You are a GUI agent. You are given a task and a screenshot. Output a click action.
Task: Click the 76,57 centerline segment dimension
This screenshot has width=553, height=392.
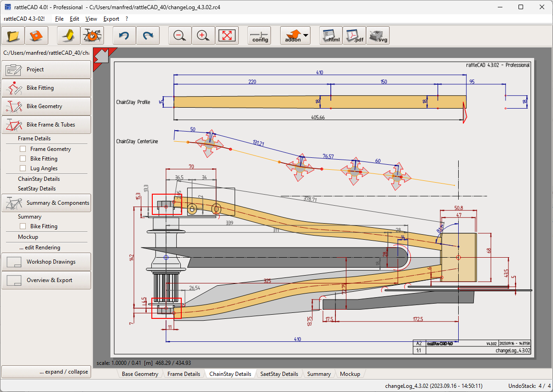click(x=328, y=156)
